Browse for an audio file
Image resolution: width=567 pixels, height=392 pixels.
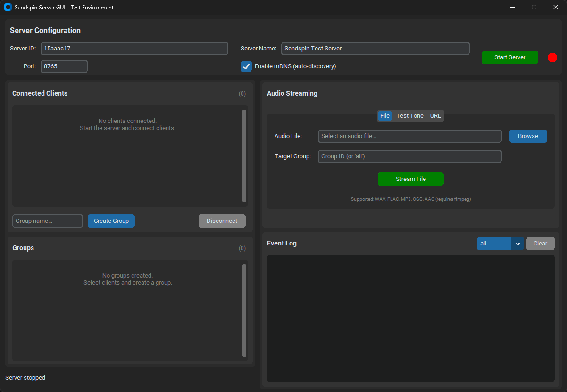(x=528, y=136)
